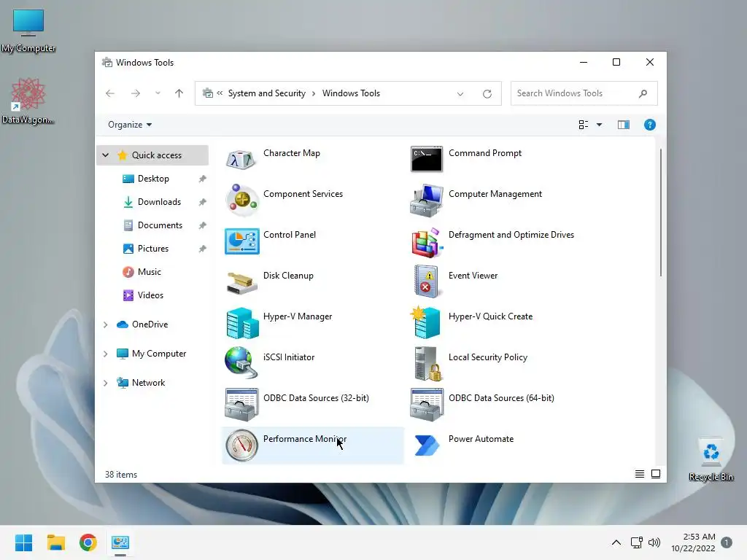Image resolution: width=747 pixels, height=560 pixels.
Task: Click the Defragment and Optimize Drives icon
Action: click(426, 242)
